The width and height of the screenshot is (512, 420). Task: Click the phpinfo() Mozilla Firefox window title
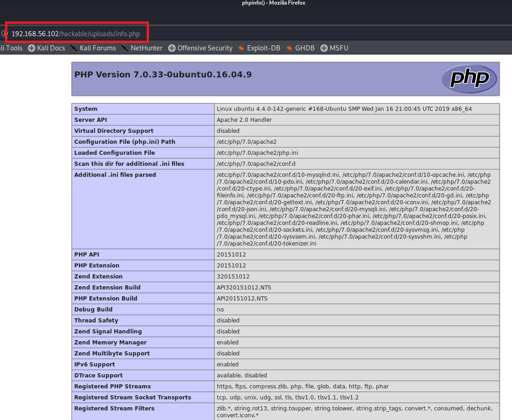[274, 3]
